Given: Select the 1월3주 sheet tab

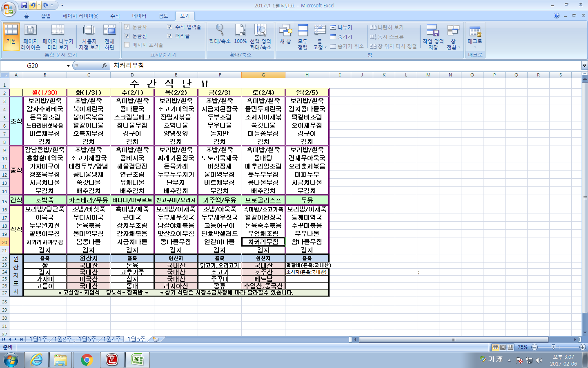Looking at the screenshot, I should [87, 339].
